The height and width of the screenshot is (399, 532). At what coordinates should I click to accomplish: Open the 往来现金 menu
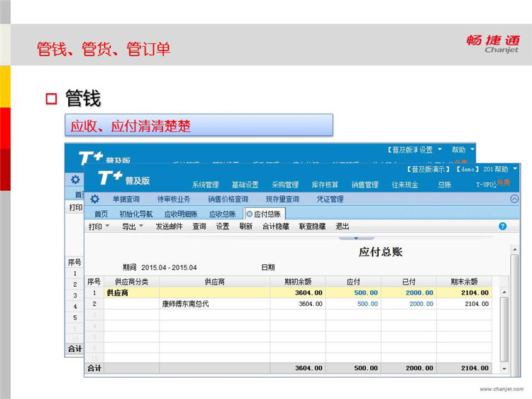(405, 185)
